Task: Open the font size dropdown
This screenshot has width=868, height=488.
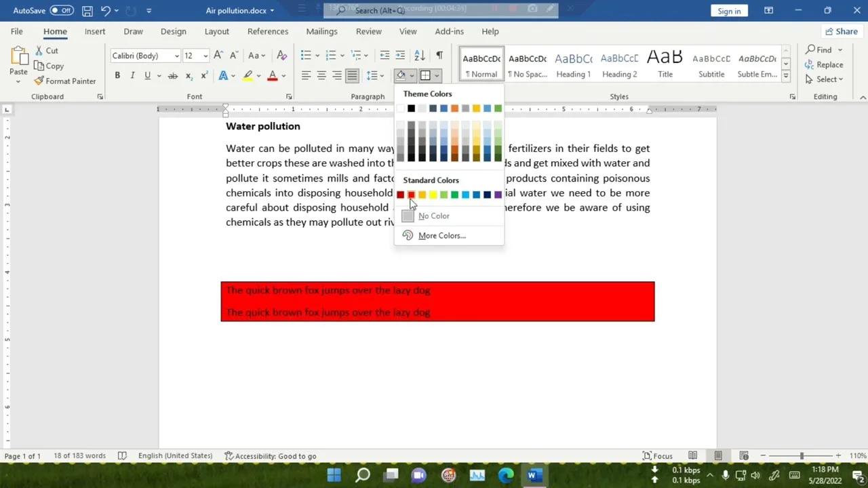Action: pyautogui.click(x=205, y=55)
